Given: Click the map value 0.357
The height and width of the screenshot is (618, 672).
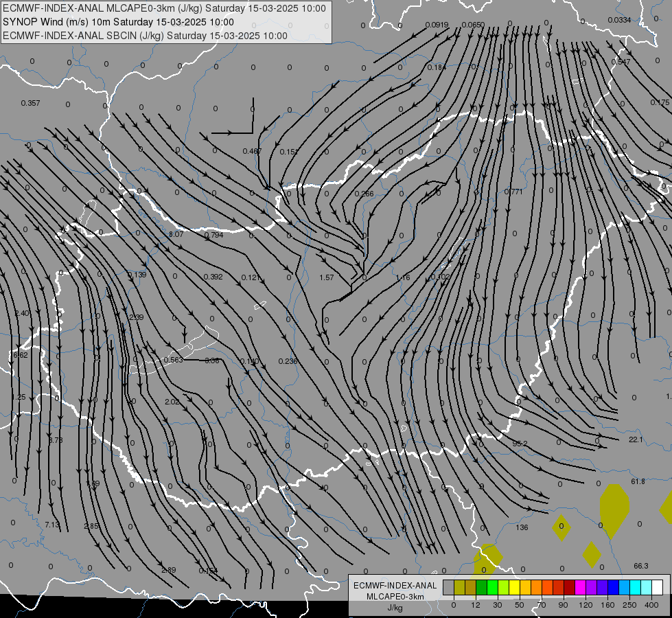Looking at the screenshot, I should pyautogui.click(x=30, y=103).
